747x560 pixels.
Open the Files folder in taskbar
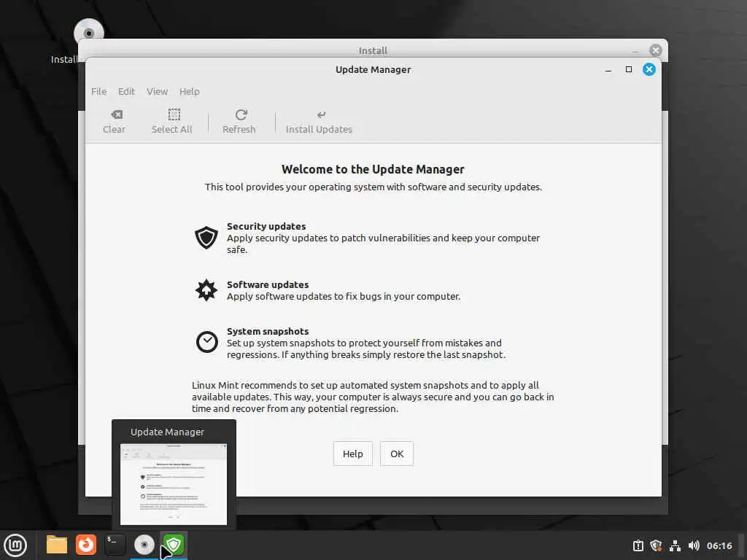pyautogui.click(x=57, y=545)
